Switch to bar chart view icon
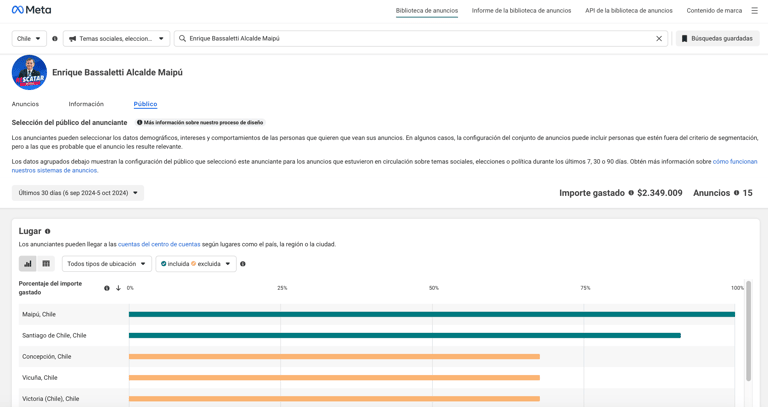The width and height of the screenshot is (768, 407). (28, 263)
